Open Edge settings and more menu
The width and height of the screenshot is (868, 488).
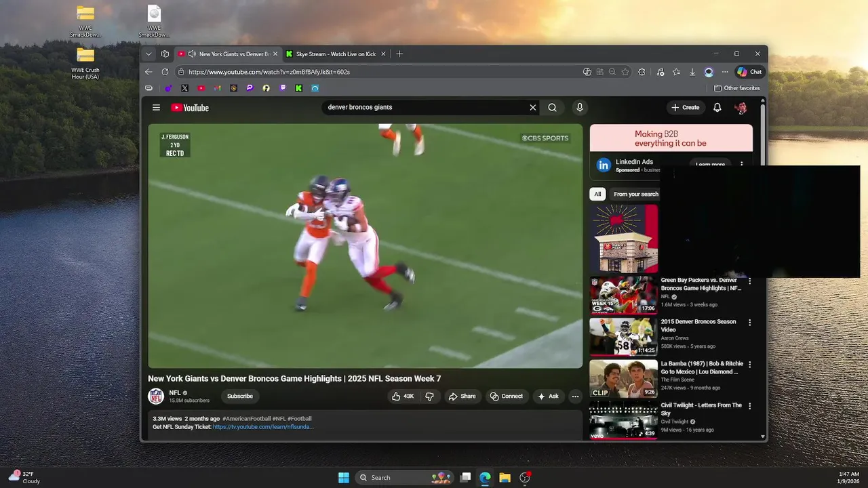point(725,72)
